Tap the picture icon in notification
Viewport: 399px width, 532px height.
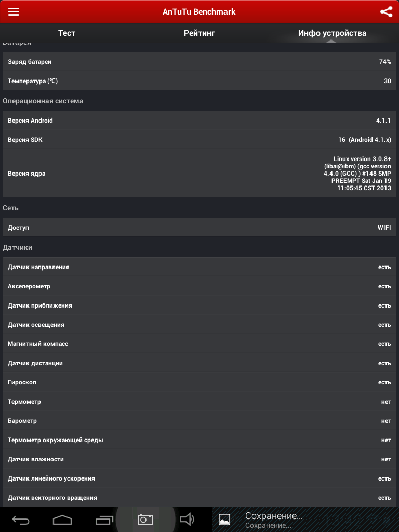pyautogui.click(x=224, y=519)
